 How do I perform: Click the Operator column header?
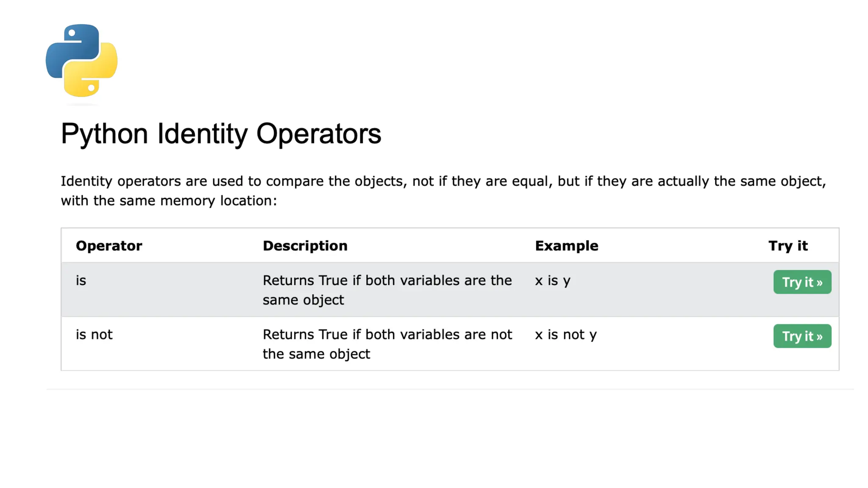click(109, 246)
